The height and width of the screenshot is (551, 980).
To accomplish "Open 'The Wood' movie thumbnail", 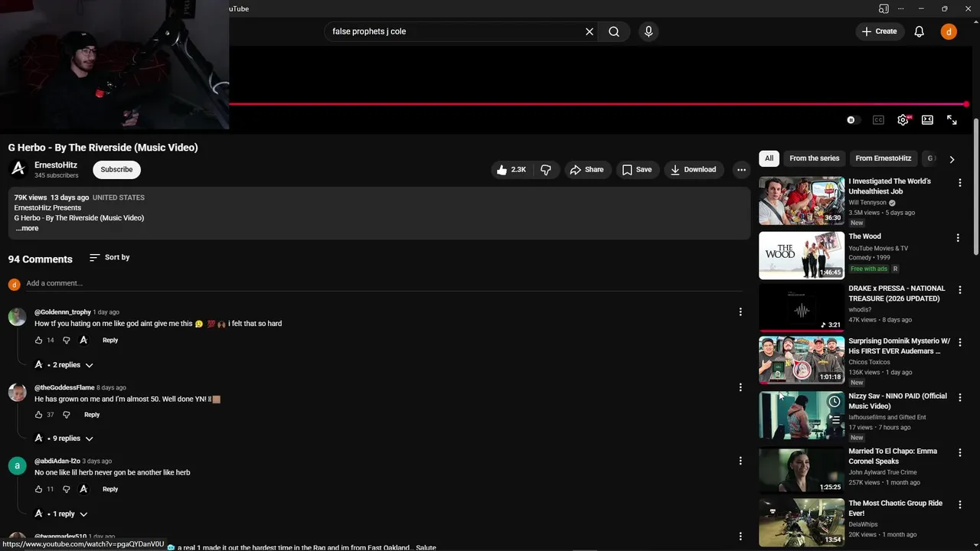I will [802, 256].
